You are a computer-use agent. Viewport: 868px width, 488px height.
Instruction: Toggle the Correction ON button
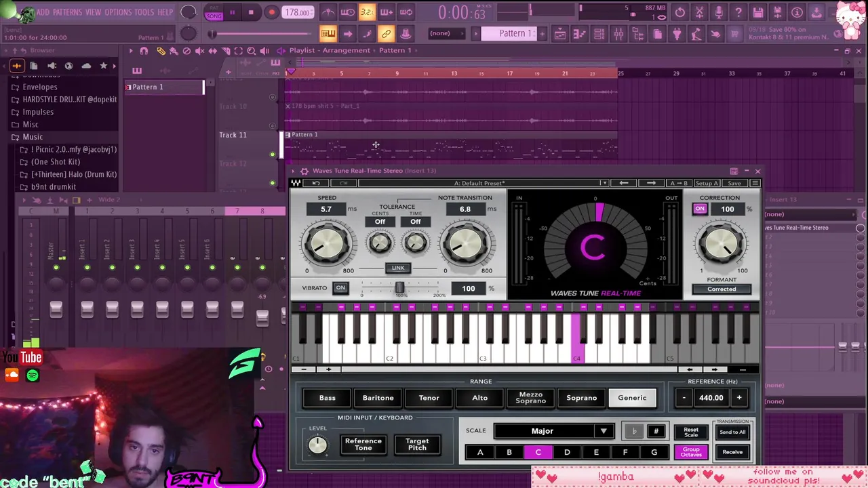tap(700, 209)
